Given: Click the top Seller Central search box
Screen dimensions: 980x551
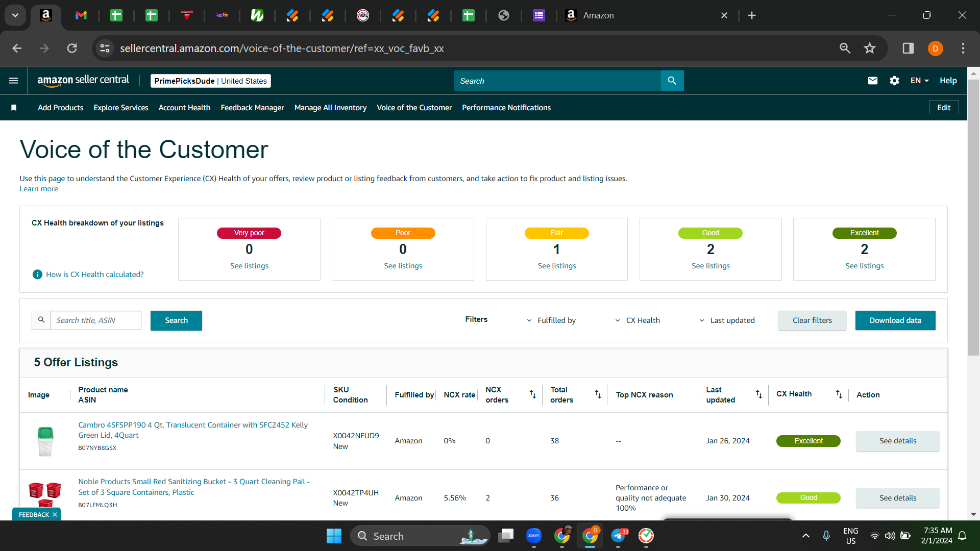Looking at the screenshot, I should click(x=557, y=81).
